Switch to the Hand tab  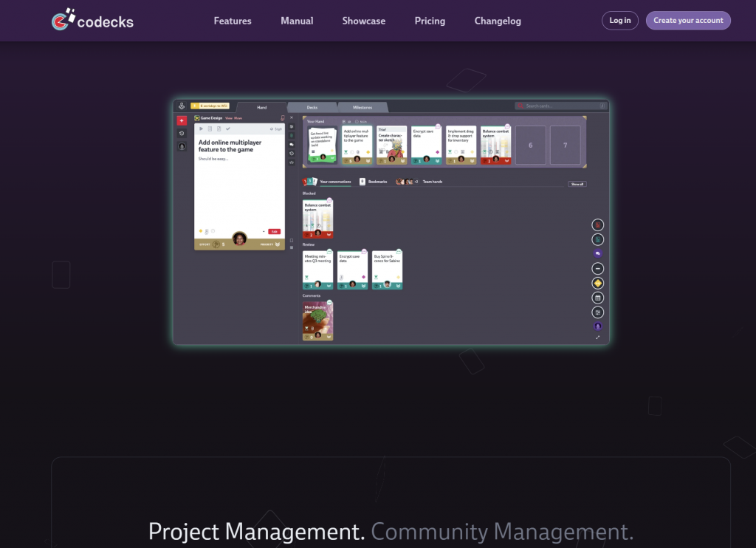pyautogui.click(x=262, y=107)
